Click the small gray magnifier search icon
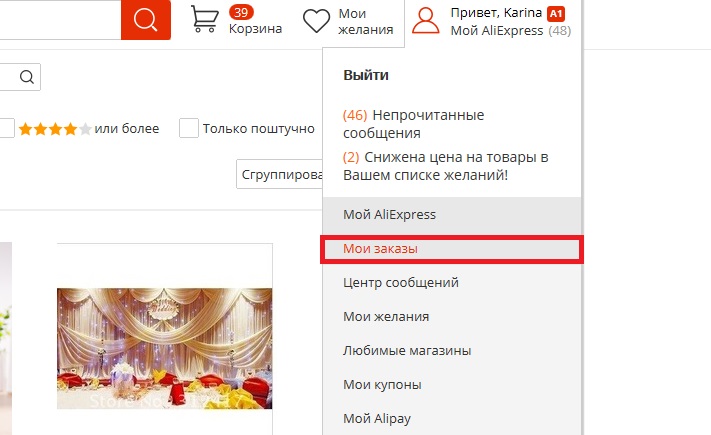The height and width of the screenshot is (435, 711). click(x=27, y=77)
